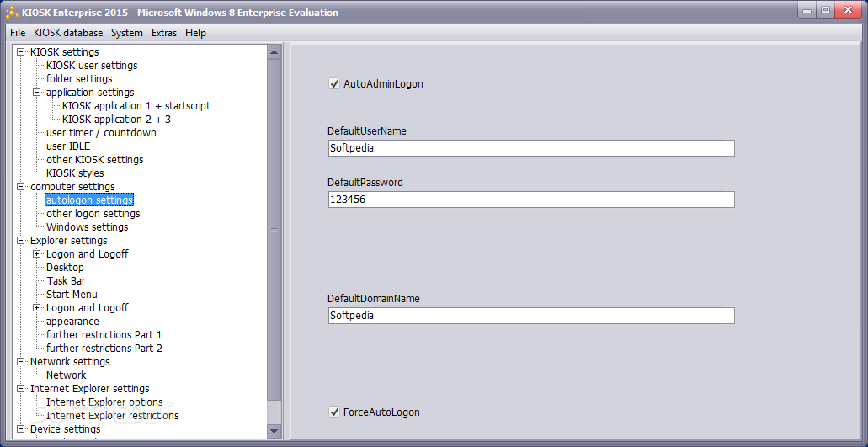Open appearance settings in the tree
The image size is (868, 447).
pyautogui.click(x=72, y=322)
